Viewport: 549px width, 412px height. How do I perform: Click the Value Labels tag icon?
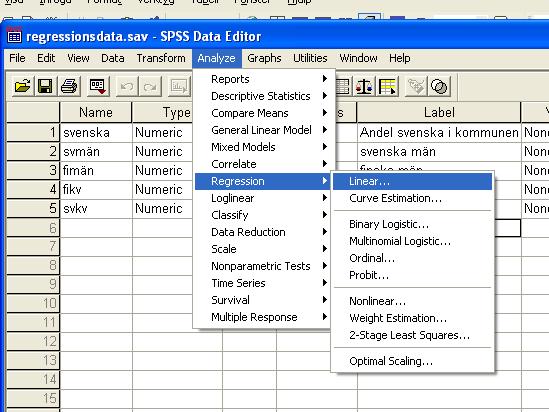pos(416,86)
